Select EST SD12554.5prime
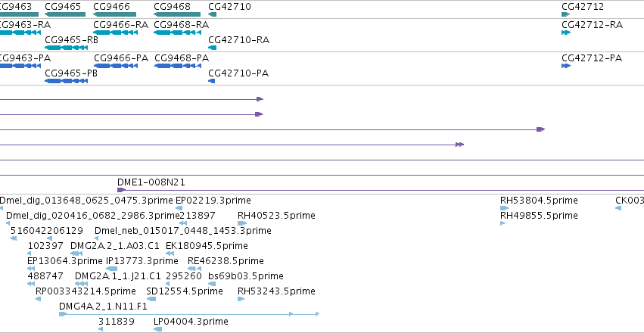The image size is (644, 333). click(x=185, y=291)
